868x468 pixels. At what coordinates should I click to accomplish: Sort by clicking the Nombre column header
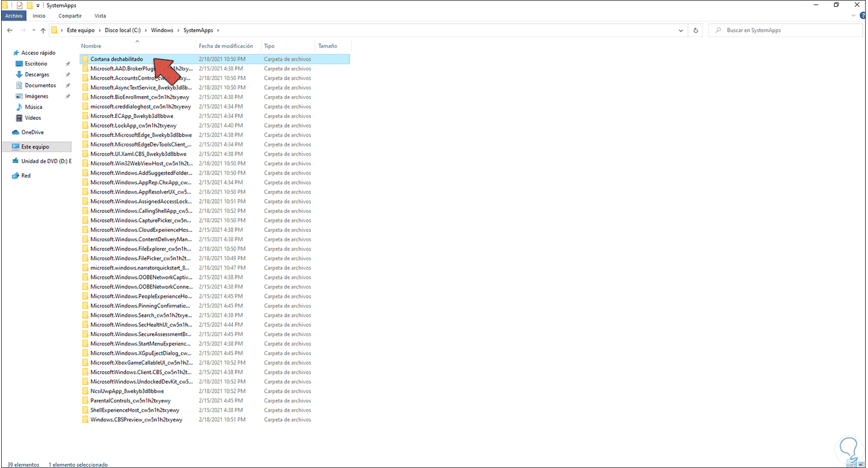(x=91, y=46)
